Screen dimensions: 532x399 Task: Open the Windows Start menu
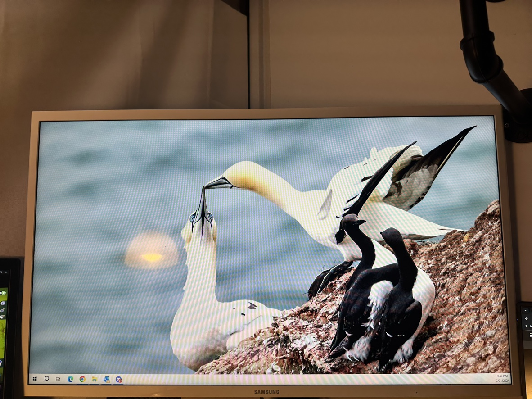point(34,378)
